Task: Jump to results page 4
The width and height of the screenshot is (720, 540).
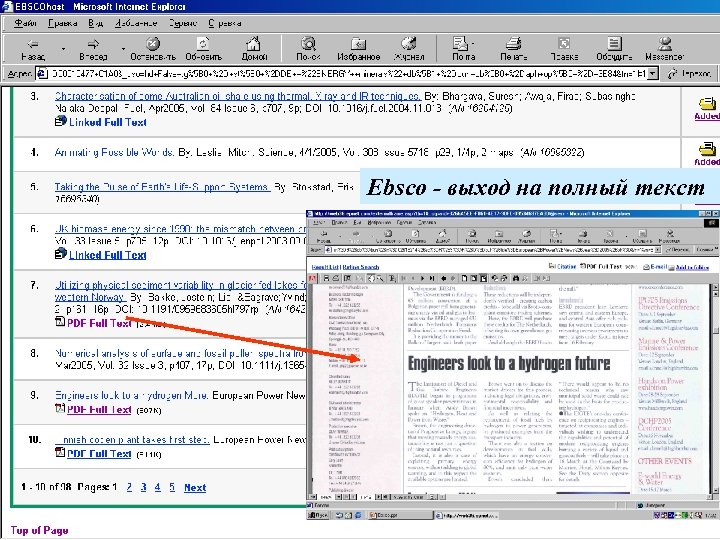Action: [158, 487]
